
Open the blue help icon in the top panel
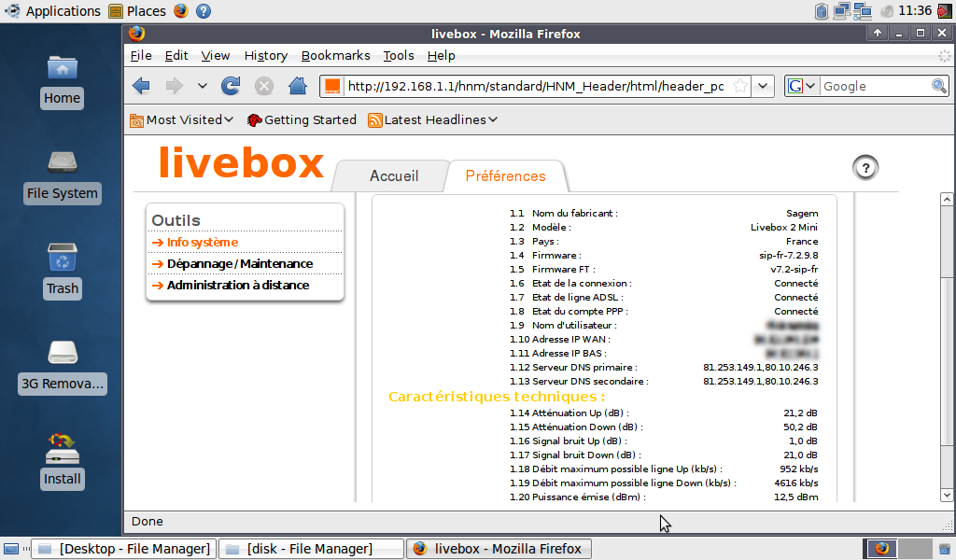[x=204, y=11]
